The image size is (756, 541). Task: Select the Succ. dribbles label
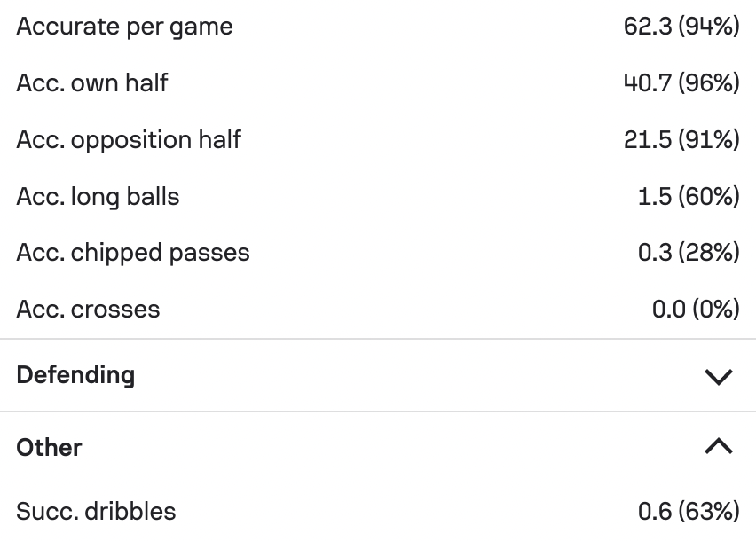point(96,511)
